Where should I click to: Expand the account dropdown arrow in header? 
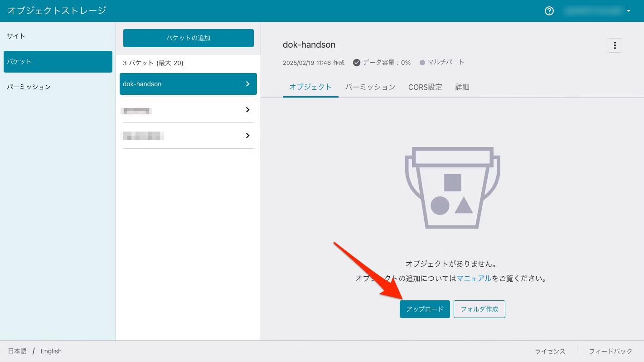coord(629,11)
